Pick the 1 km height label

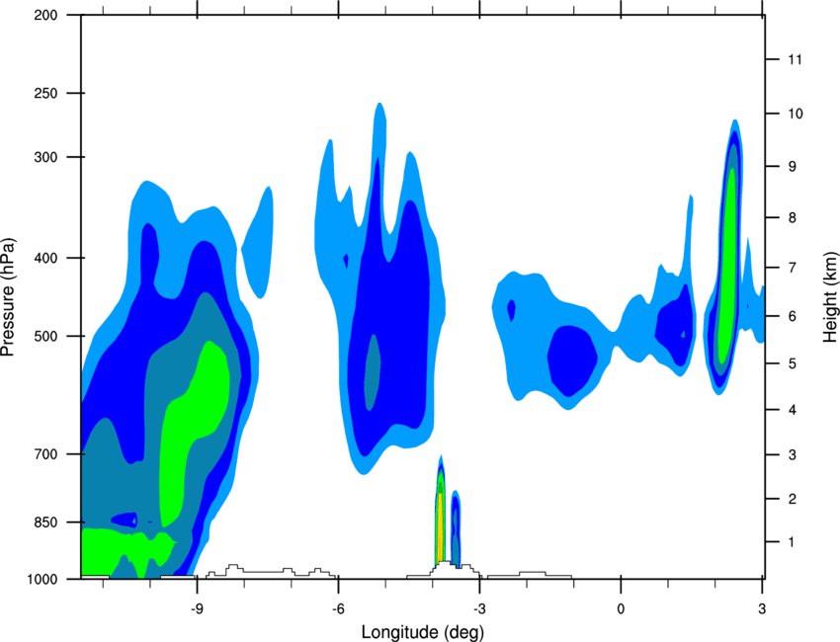click(793, 542)
